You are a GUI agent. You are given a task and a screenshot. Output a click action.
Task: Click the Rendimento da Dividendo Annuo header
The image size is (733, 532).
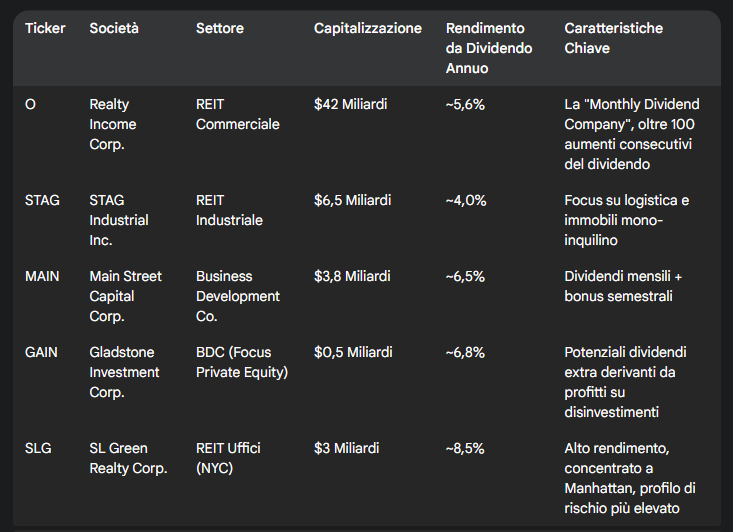point(489,48)
